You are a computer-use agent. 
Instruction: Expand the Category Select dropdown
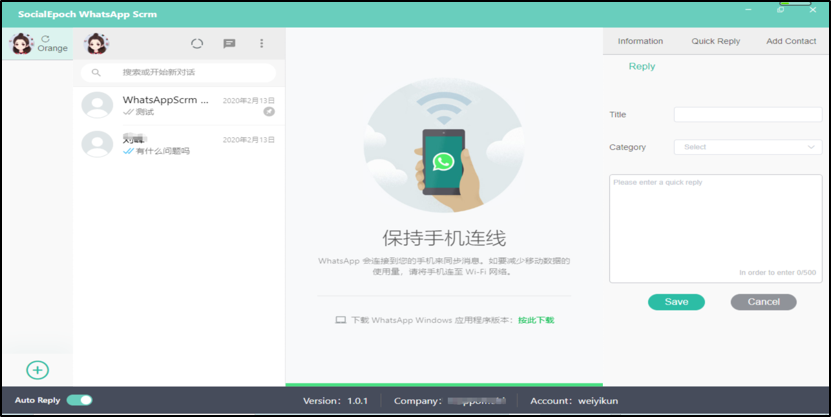(748, 147)
